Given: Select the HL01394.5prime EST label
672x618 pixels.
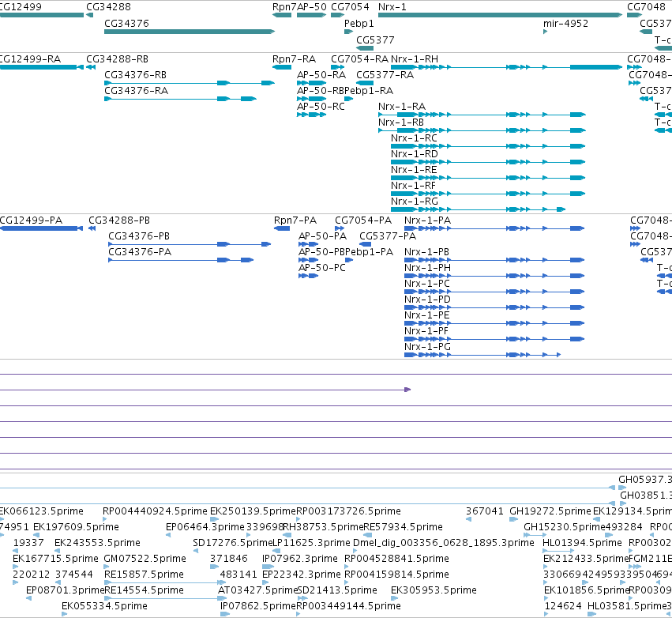Looking at the screenshot, I should pyautogui.click(x=582, y=542).
